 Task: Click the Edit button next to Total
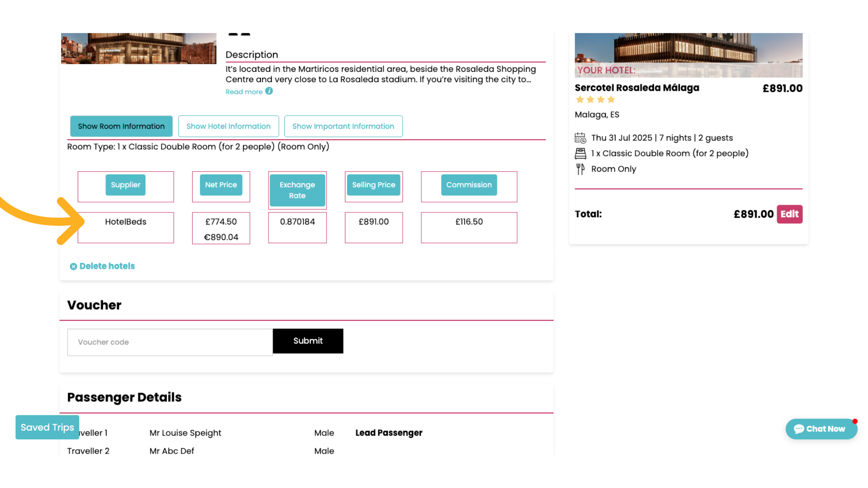pos(789,214)
